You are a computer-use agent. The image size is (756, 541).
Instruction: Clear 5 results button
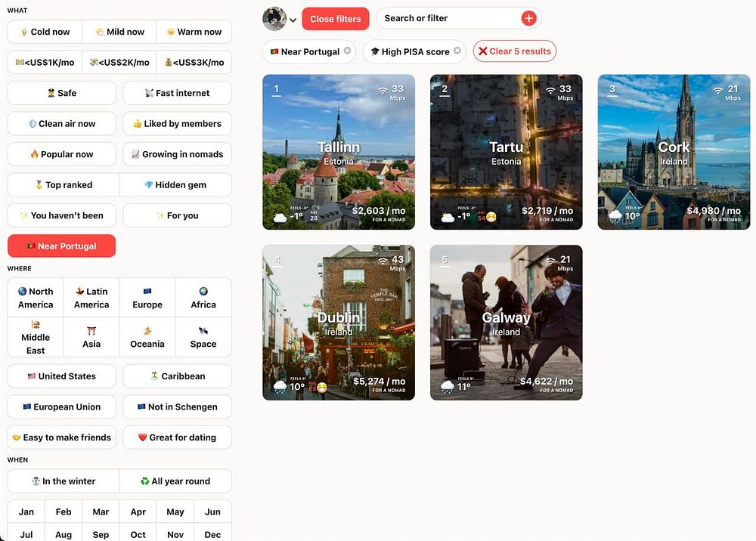click(x=514, y=51)
